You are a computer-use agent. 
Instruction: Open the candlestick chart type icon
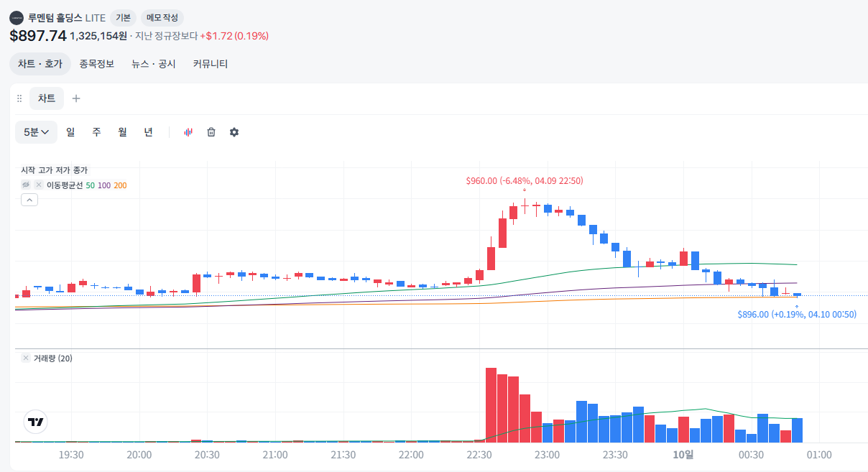(x=188, y=132)
